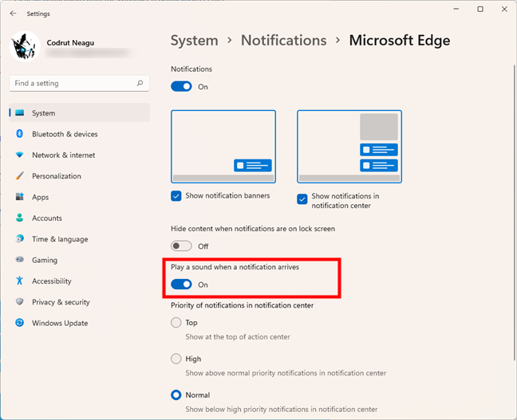Open Privacy & security settings
517x420 pixels.
tap(79, 302)
